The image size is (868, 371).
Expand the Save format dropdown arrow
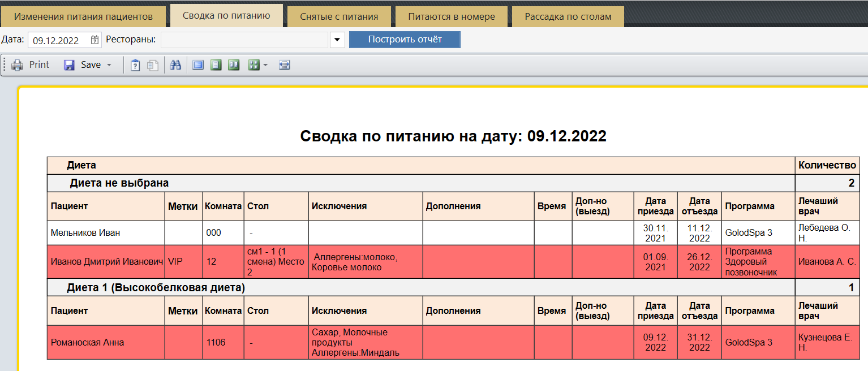tap(109, 65)
